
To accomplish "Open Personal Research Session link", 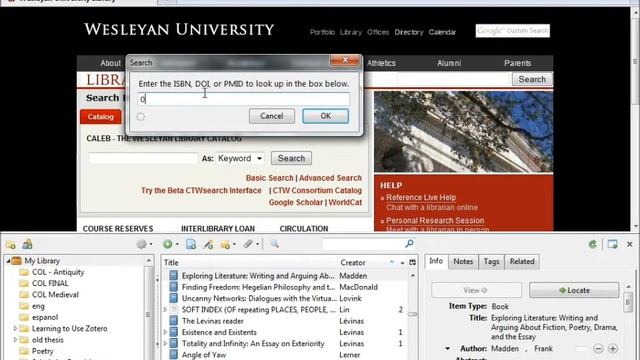I will pos(435,221).
